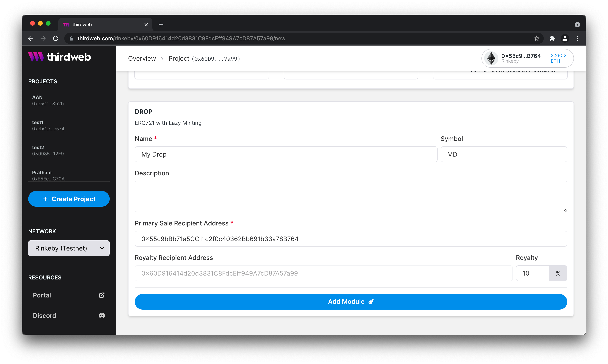This screenshot has height=364, width=608.
Task: Click the % suffix beside Royalty
Action: (x=558, y=273)
